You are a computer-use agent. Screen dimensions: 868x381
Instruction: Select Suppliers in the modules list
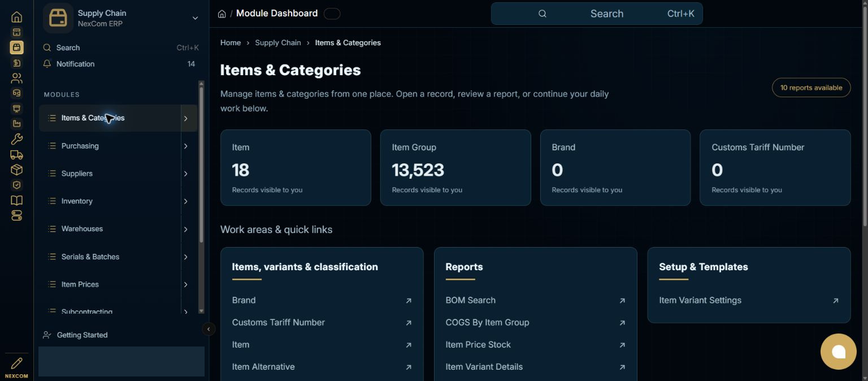coord(110,174)
